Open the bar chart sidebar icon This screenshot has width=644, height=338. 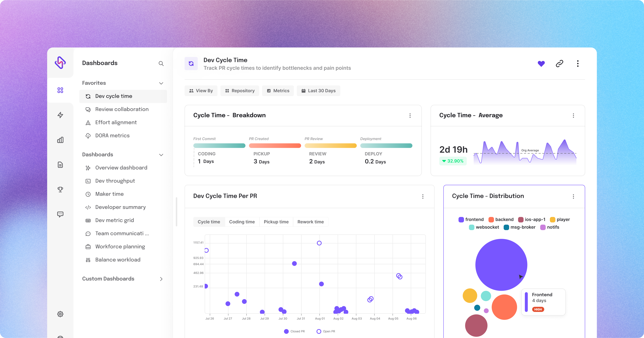(60, 140)
